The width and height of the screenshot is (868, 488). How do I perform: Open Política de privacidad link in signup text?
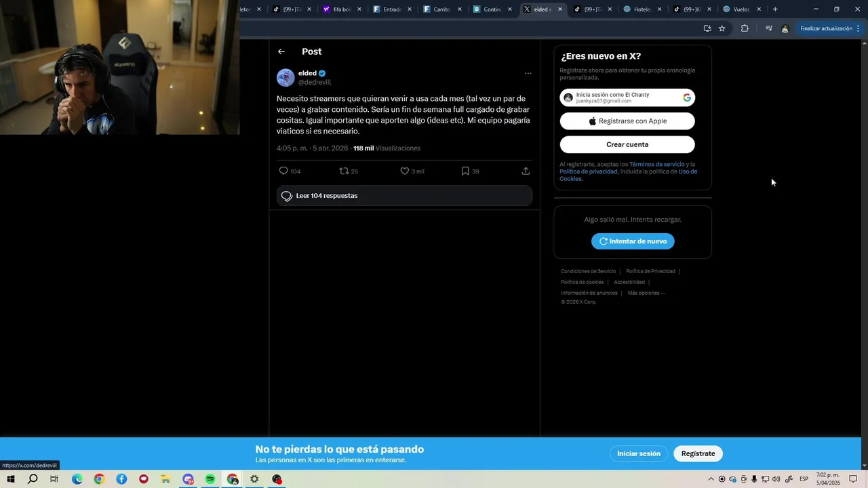tap(589, 171)
